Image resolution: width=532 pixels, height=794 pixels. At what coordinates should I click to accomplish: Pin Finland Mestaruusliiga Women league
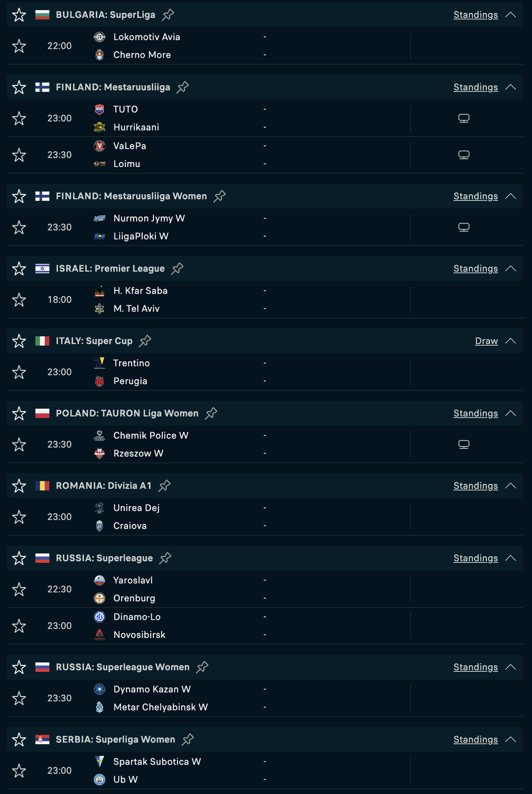220,196
